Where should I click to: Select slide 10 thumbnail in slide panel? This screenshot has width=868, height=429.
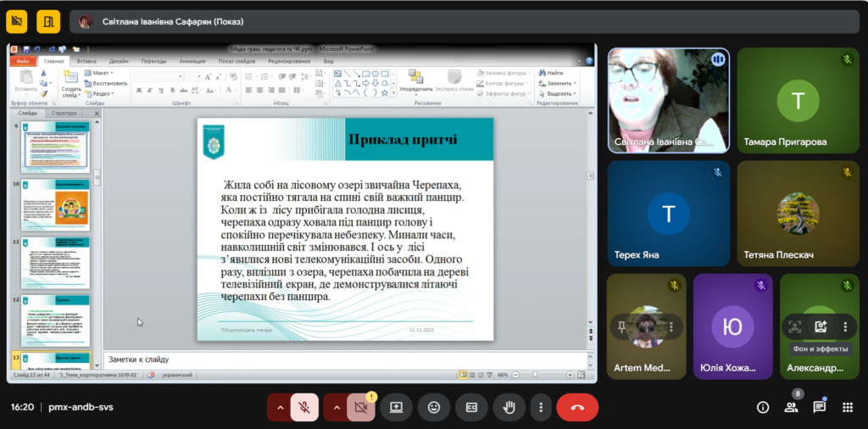coord(55,204)
